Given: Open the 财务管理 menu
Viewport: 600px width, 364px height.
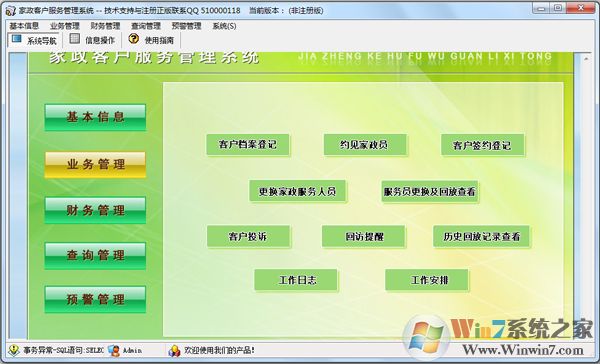Looking at the screenshot, I should (x=105, y=26).
